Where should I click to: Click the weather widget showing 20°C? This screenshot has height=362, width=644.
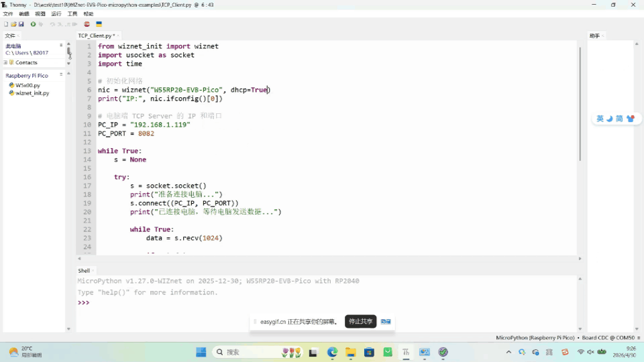pyautogui.click(x=25, y=352)
